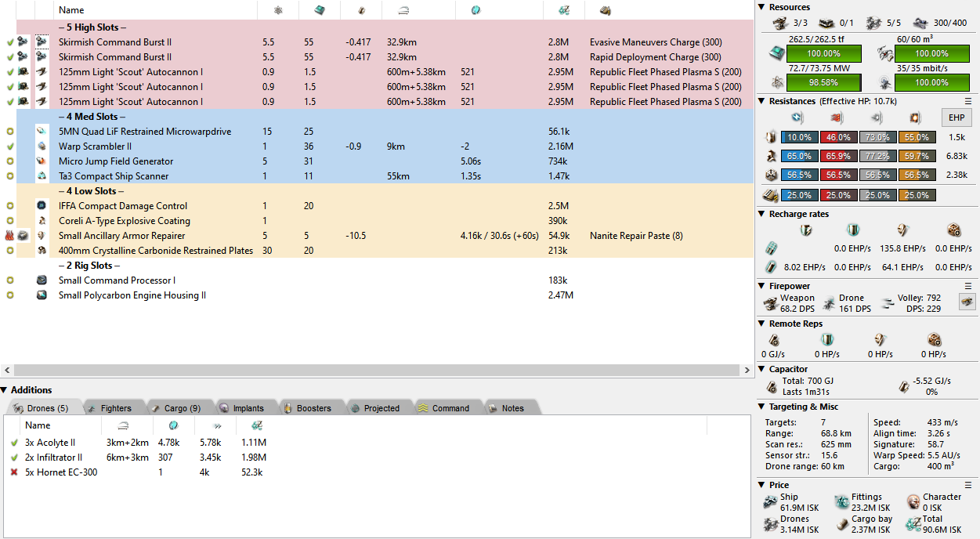Click the Small Command Processor I rig icon
Image resolution: width=980 pixels, height=539 pixels.
pos(42,280)
